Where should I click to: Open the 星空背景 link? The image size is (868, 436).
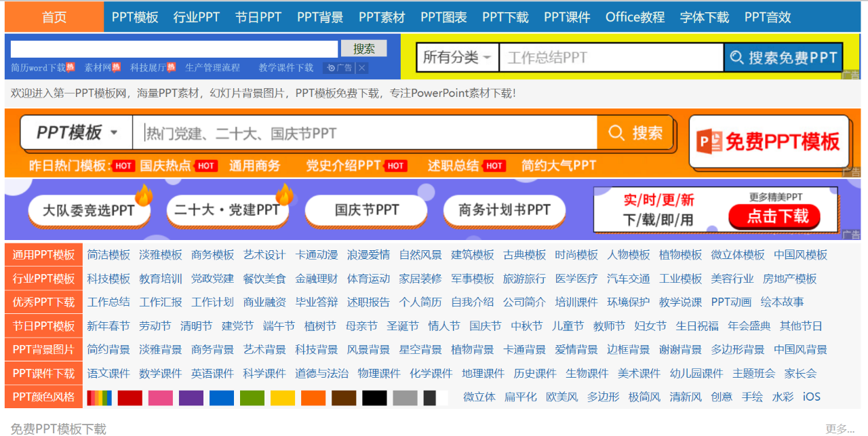[420, 350]
